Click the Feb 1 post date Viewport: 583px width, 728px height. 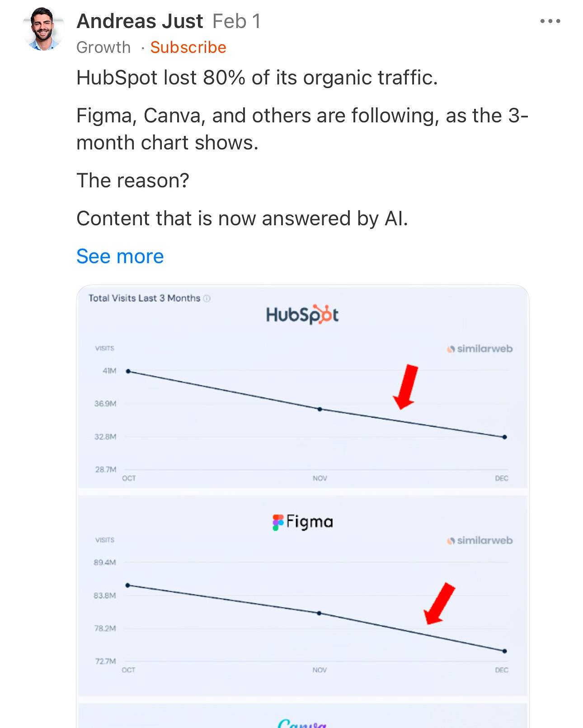(236, 21)
